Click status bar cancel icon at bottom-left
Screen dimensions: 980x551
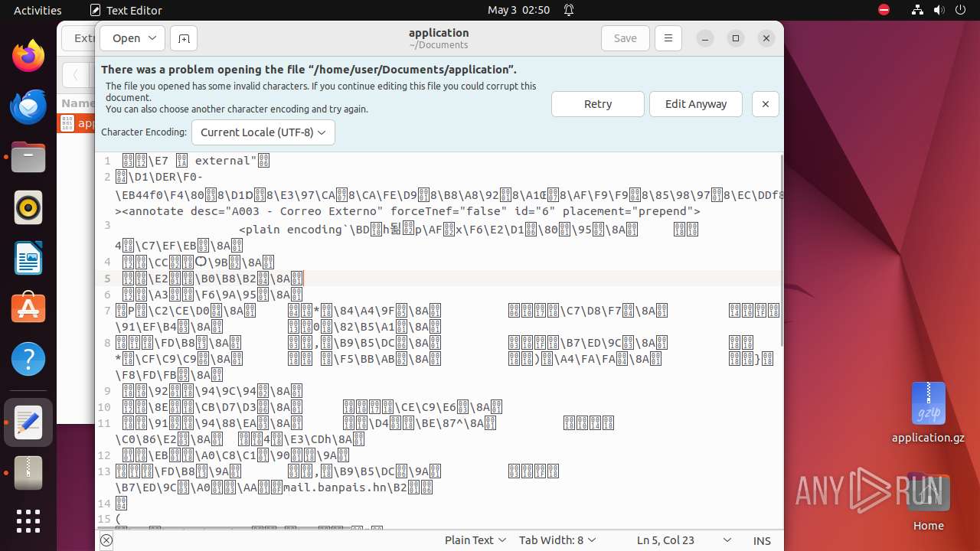coord(106,540)
